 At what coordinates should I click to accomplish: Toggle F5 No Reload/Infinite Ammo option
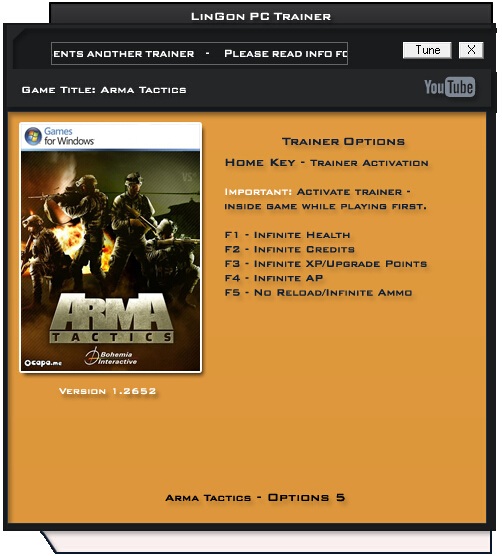pos(318,293)
